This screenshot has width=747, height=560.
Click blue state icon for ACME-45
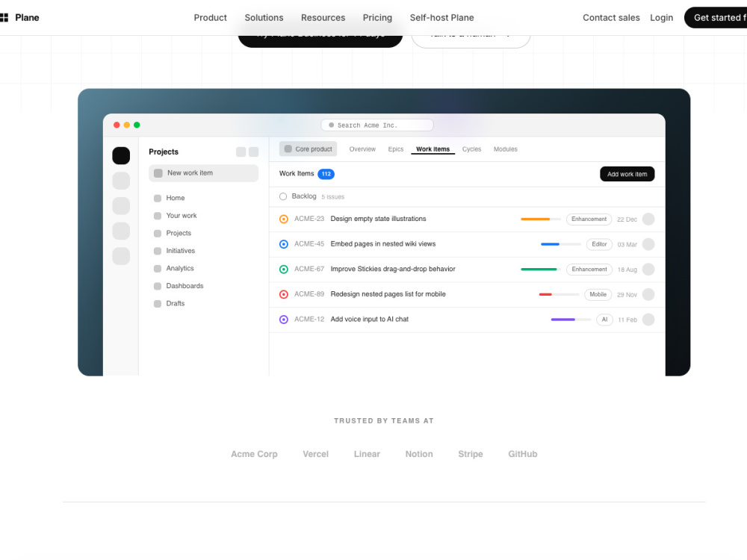pos(283,244)
